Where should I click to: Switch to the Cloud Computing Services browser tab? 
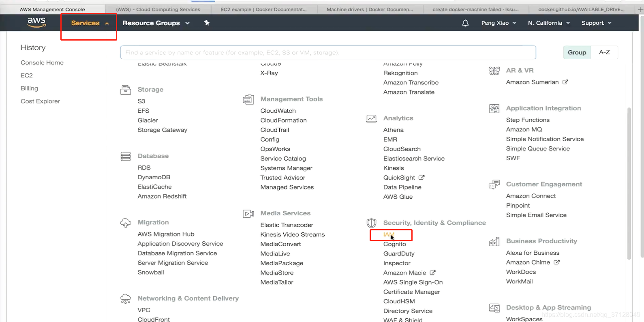158,9
